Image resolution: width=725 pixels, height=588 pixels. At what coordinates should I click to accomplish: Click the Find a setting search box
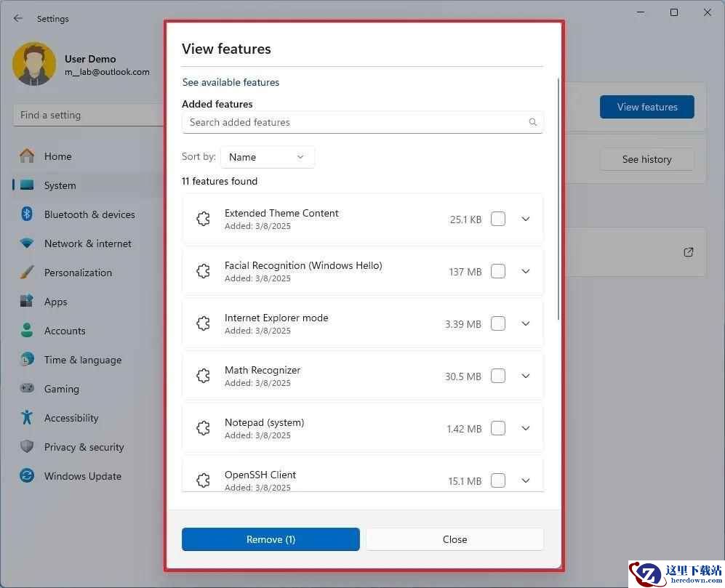tap(88, 115)
